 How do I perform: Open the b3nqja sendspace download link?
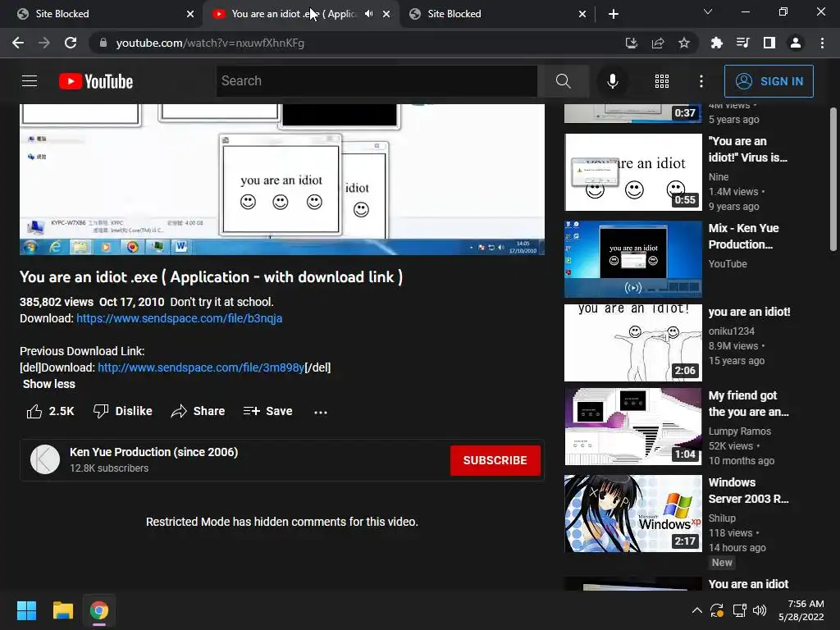[179, 318]
